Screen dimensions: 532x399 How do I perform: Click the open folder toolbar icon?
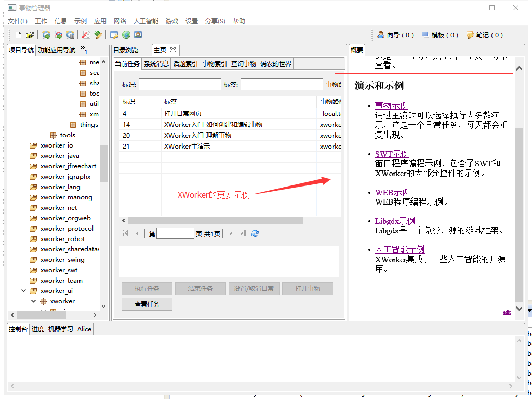(30, 35)
